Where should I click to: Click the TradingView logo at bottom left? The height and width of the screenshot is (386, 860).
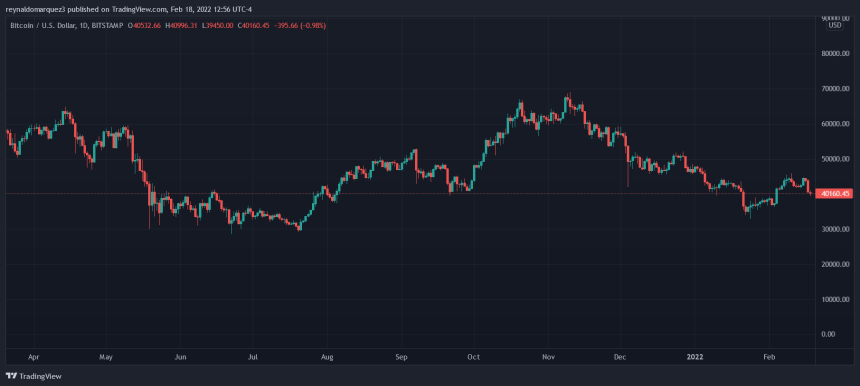point(33,377)
